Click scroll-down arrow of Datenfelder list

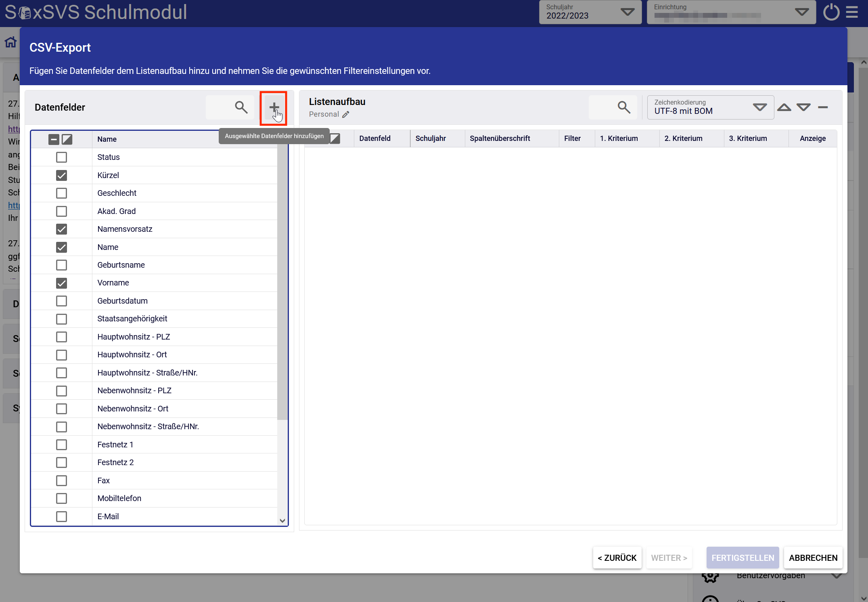(x=282, y=520)
